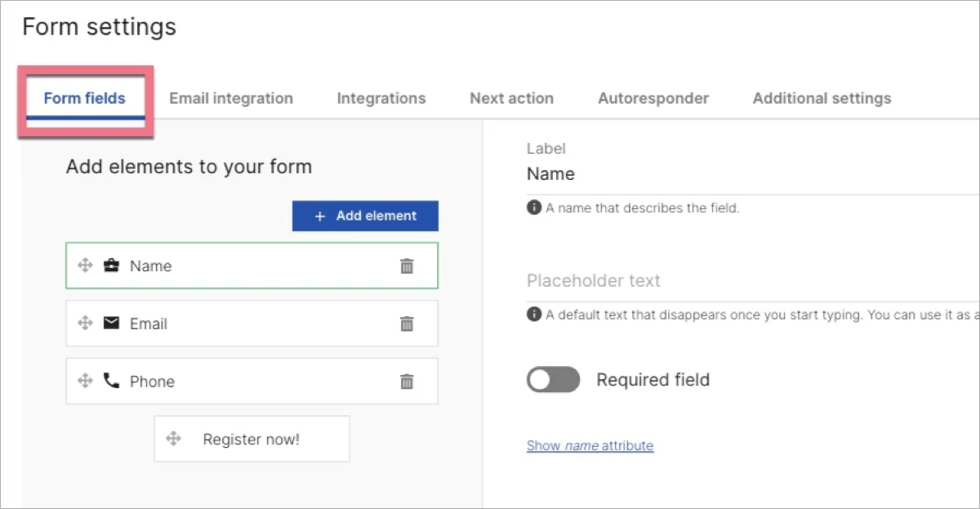Open the Autoresponder tab
Image resolution: width=980 pixels, height=509 pixels.
pos(653,98)
